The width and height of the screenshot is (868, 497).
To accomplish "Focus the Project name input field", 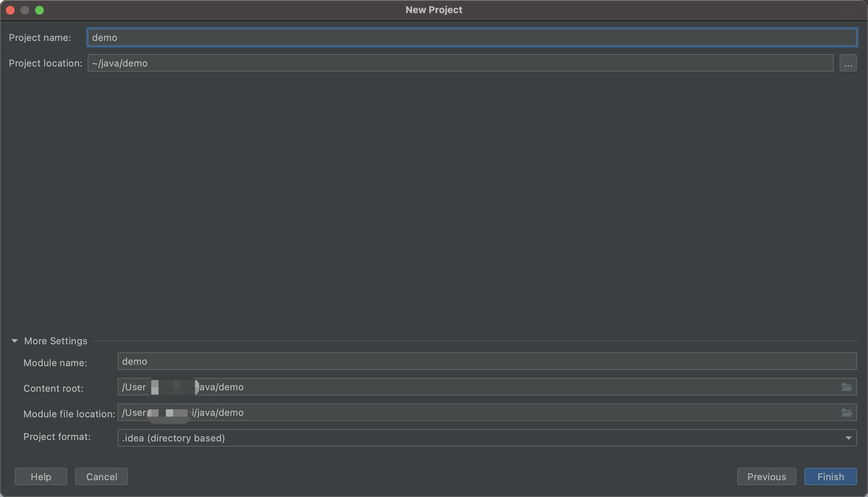I will 471,38.
